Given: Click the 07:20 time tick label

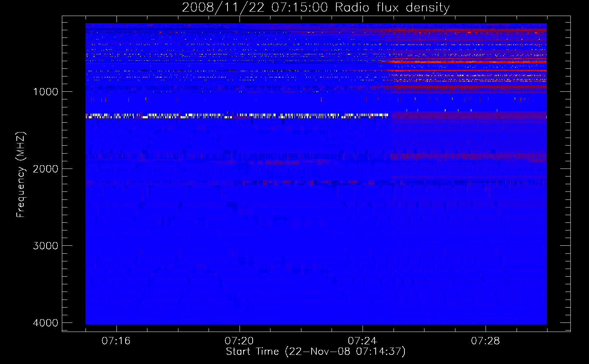Looking at the screenshot, I should pos(239,341).
